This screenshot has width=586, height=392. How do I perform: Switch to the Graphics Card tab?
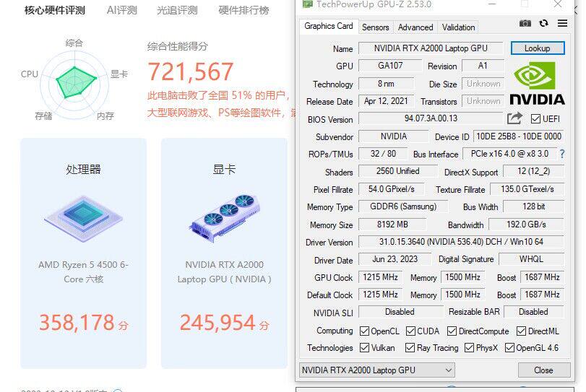[328, 26]
